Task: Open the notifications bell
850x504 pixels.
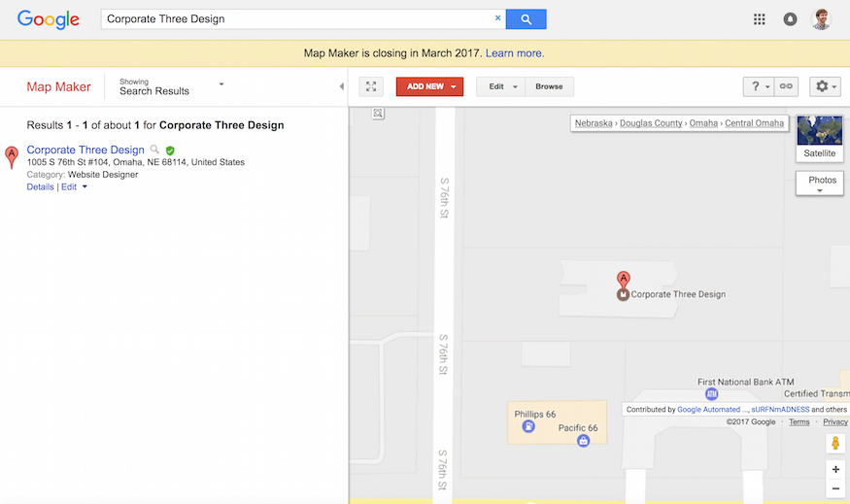Action: click(x=791, y=19)
